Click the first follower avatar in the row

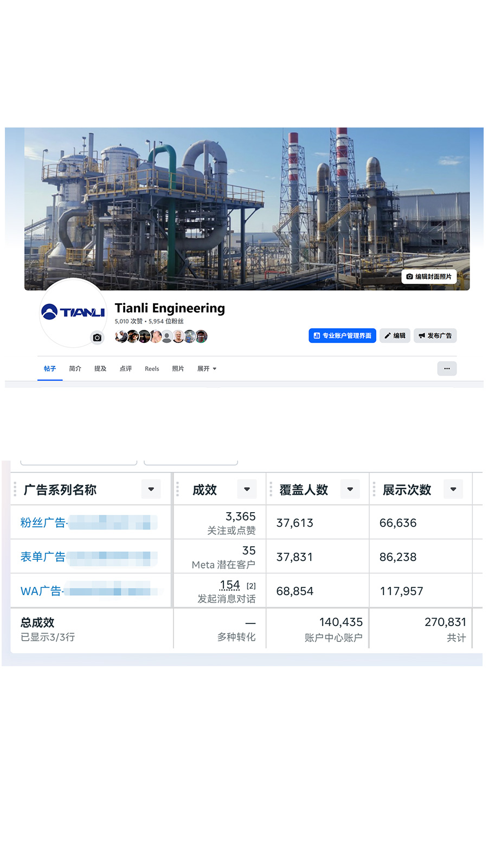click(121, 337)
